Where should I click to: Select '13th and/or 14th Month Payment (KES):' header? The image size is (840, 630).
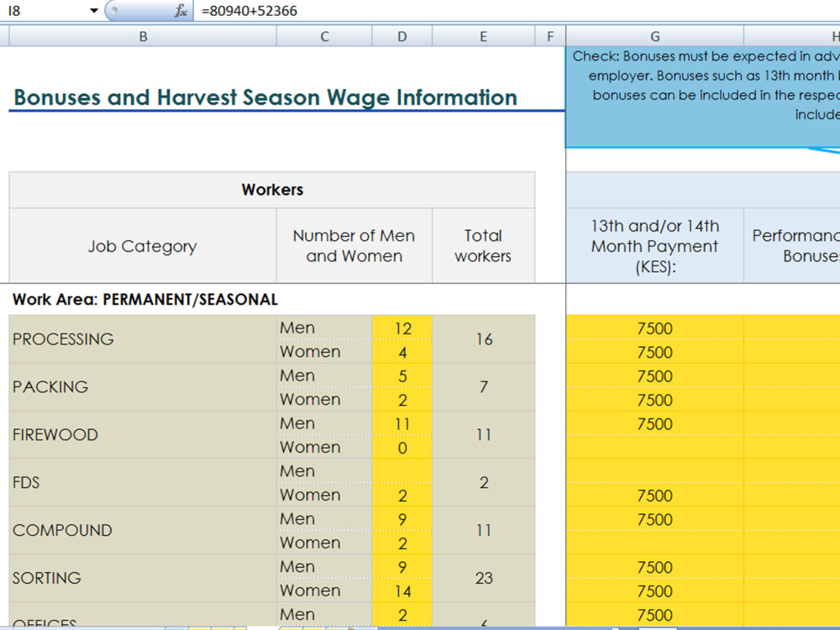click(654, 246)
